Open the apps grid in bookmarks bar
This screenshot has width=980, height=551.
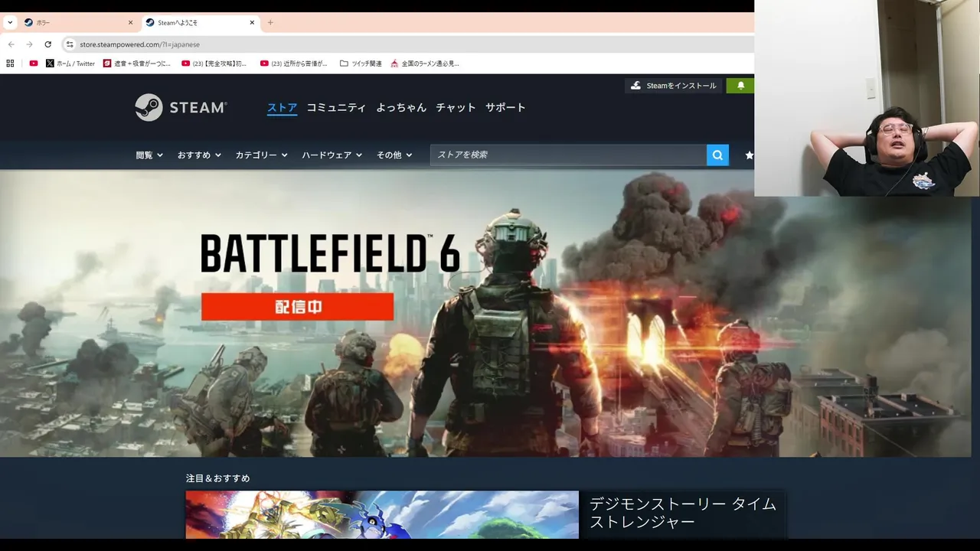point(11,64)
